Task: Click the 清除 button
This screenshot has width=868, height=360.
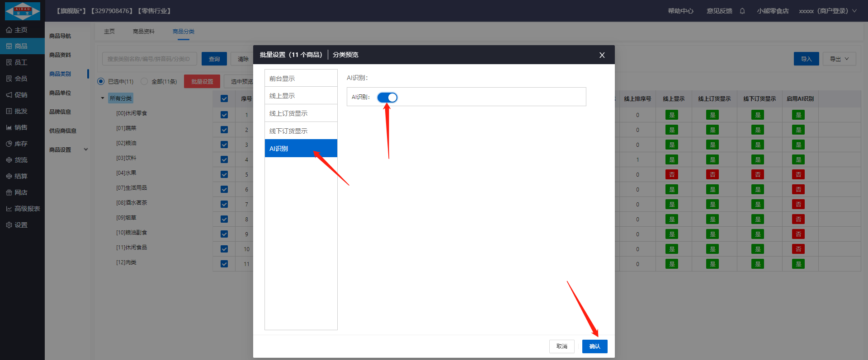Action: tap(242, 59)
